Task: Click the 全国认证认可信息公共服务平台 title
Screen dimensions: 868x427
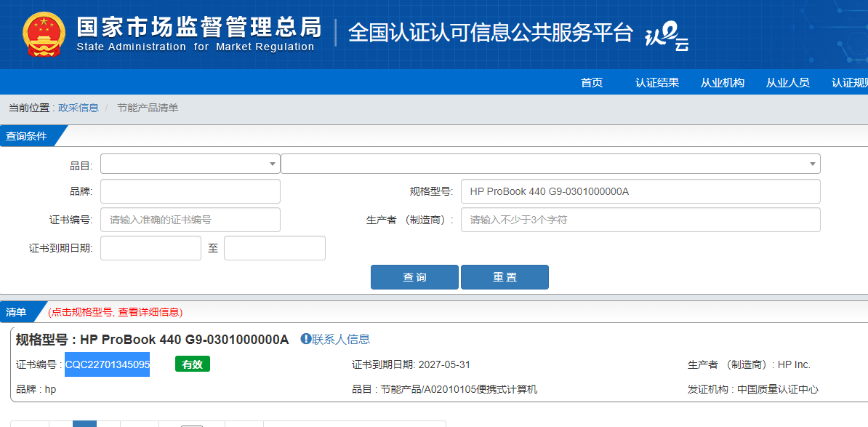Action: [x=491, y=33]
